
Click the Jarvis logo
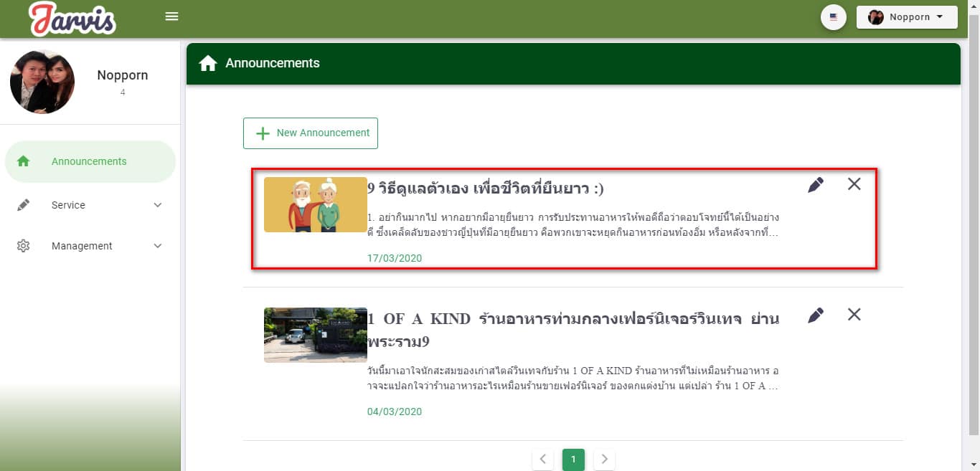[72, 19]
